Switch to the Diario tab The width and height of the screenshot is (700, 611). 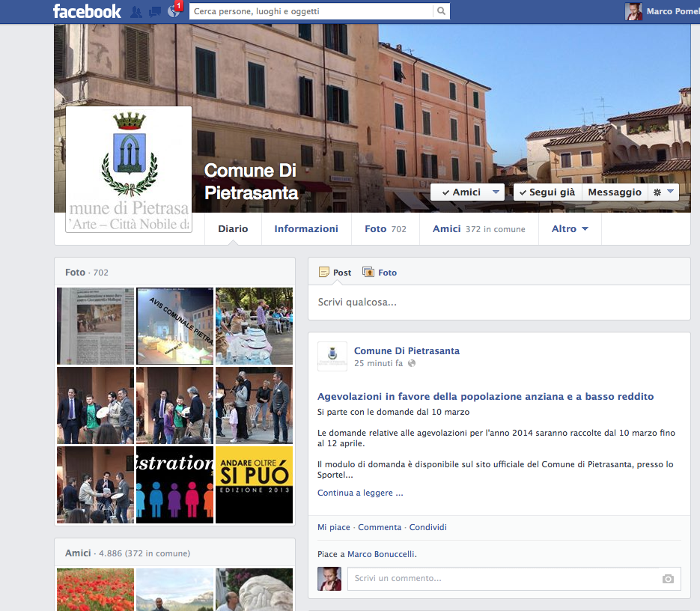coord(233,228)
